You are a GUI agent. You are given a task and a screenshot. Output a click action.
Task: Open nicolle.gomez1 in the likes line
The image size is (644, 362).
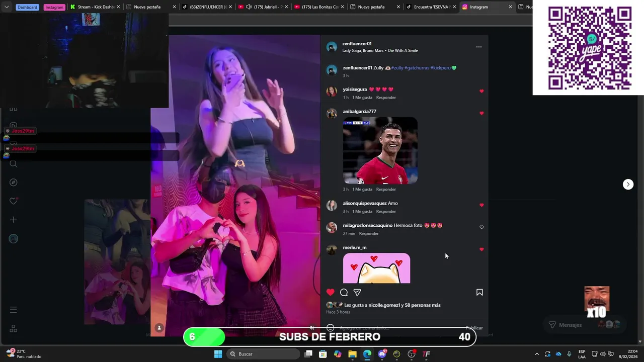(384, 305)
